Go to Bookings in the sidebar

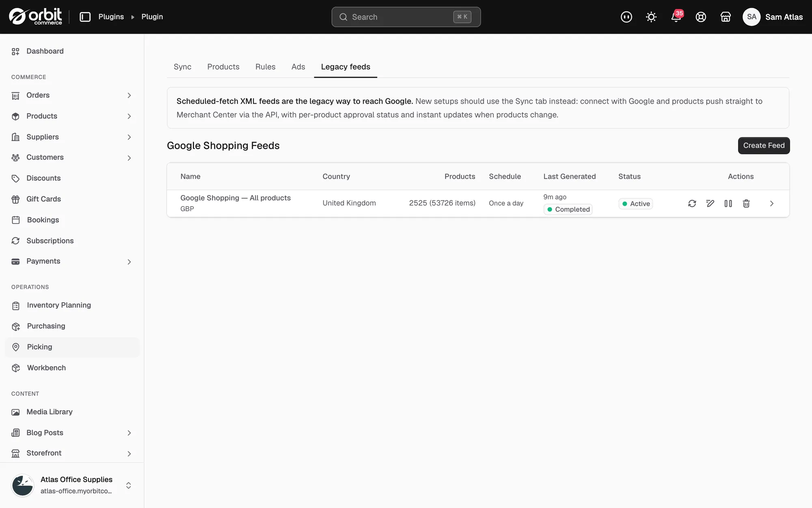pos(72,220)
